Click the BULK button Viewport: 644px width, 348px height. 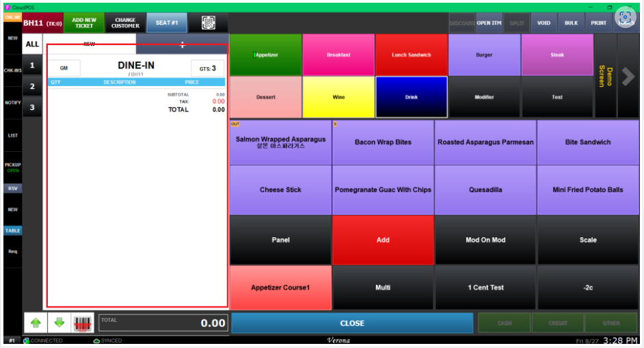click(571, 23)
